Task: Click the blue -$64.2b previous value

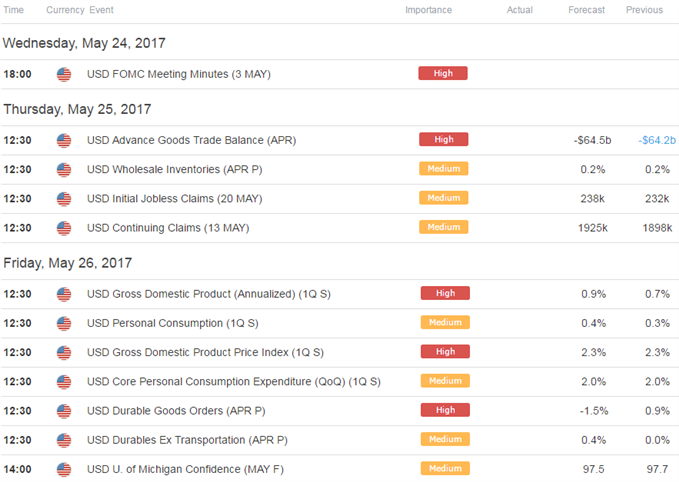Action: (657, 140)
